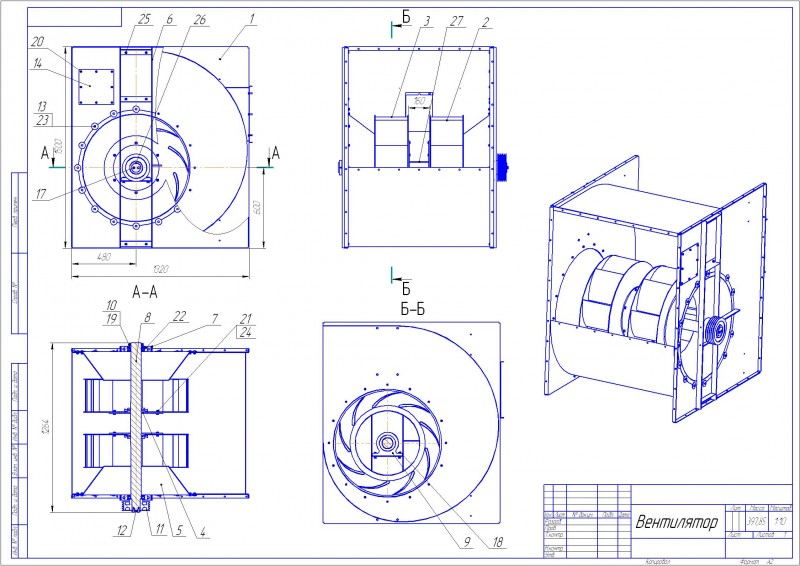Click the 160 dimension in side view

click(x=419, y=101)
